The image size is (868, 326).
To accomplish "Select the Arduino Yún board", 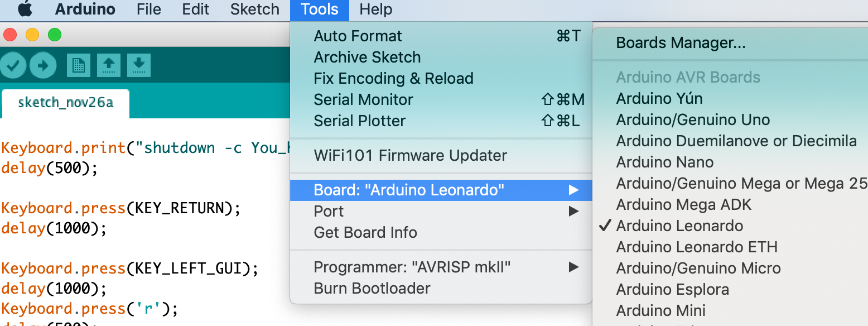I will click(x=730, y=99).
